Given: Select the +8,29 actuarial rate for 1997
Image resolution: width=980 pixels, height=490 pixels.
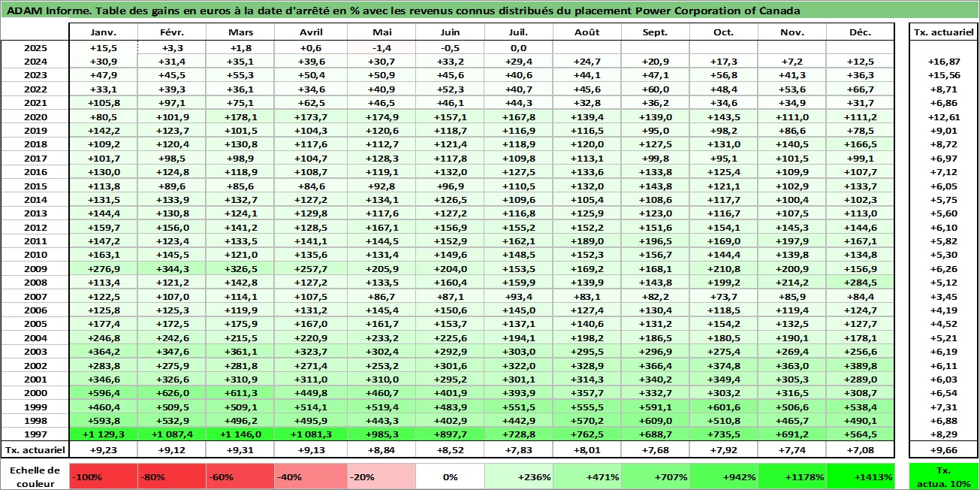Looking at the screenshot, I should click(943, 434).
